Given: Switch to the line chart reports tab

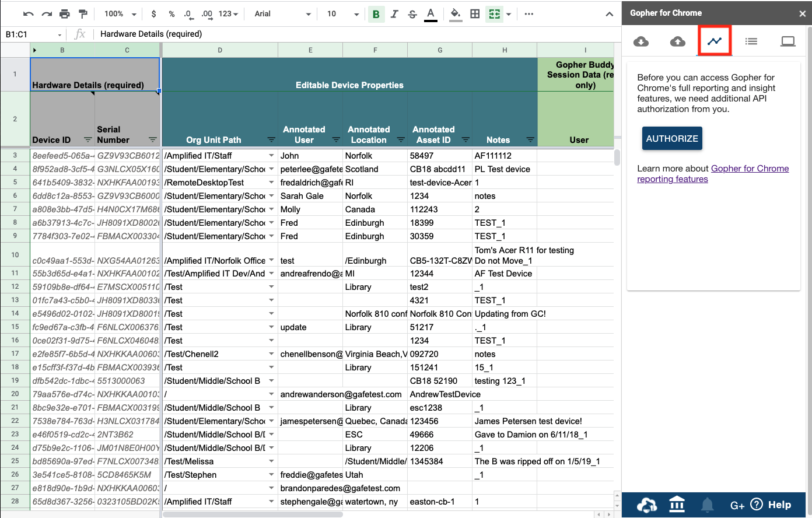Looking at the screenshot, I should click(715, 41).
